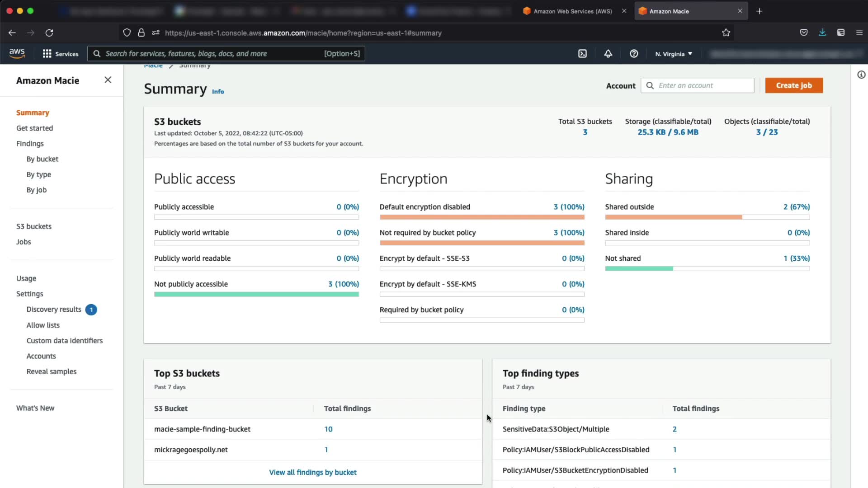This screenshot has width=868, height=488.
Task: Open AWS CloudShell terminal icon
Action: coord(582,54)
